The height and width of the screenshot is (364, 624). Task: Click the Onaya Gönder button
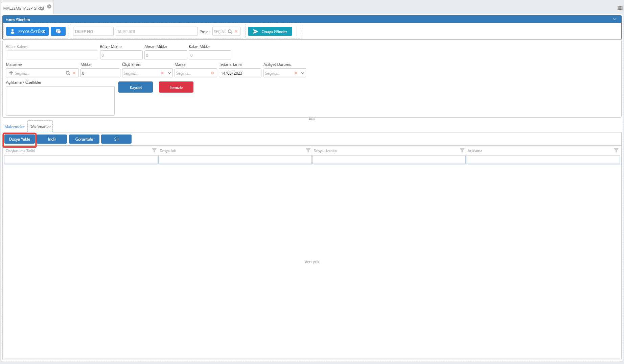click(270, 31)
